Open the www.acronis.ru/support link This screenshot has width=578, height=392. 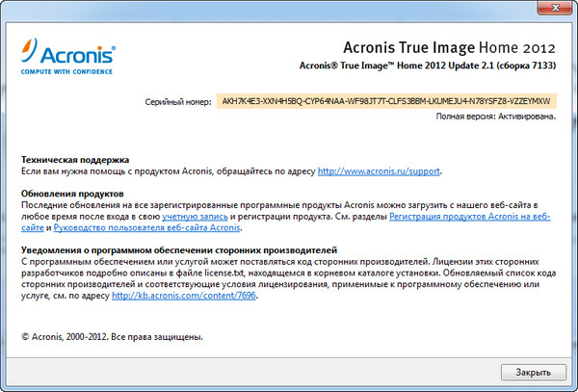click(379, 170)
